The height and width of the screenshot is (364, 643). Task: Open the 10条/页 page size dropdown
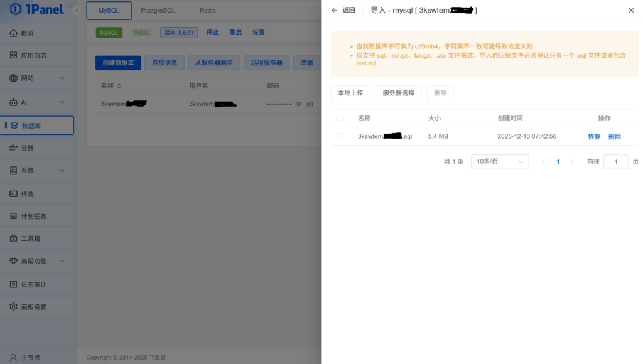pyautogui.click(x=499, y=161)
